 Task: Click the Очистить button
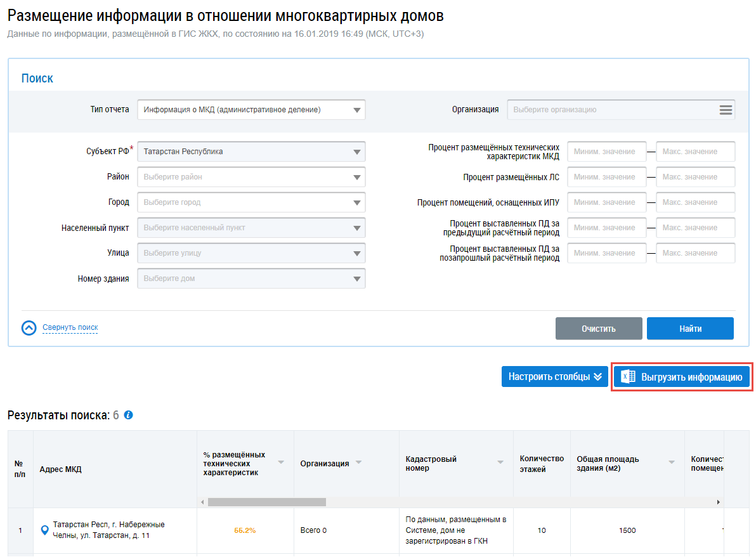[x=599, y=329]
